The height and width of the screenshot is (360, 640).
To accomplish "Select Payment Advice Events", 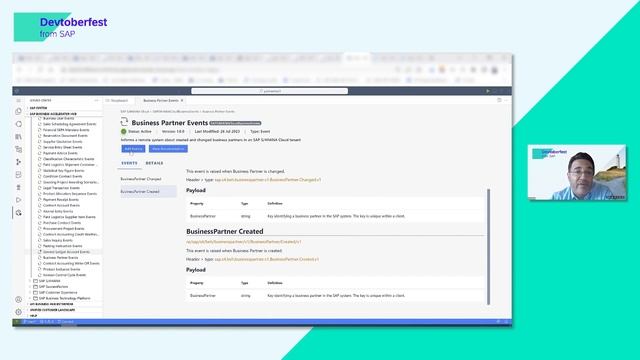I will click(x=60, y=153).
